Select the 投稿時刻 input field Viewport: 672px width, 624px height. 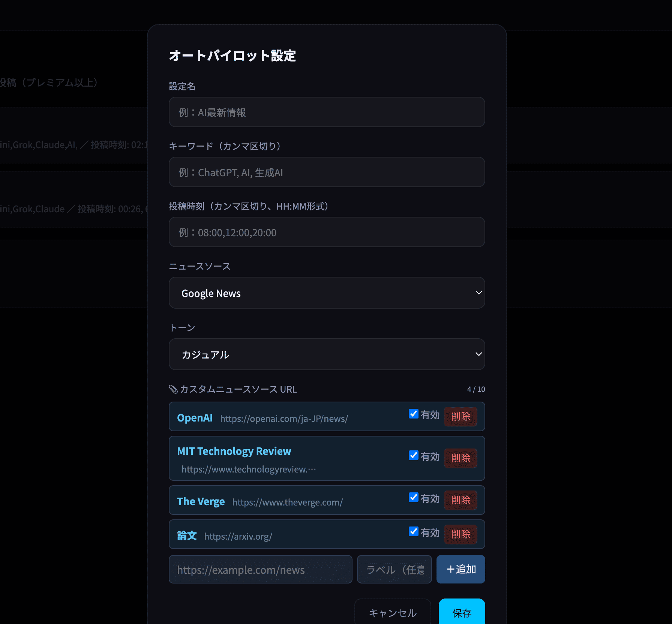(x=327, y=232)
